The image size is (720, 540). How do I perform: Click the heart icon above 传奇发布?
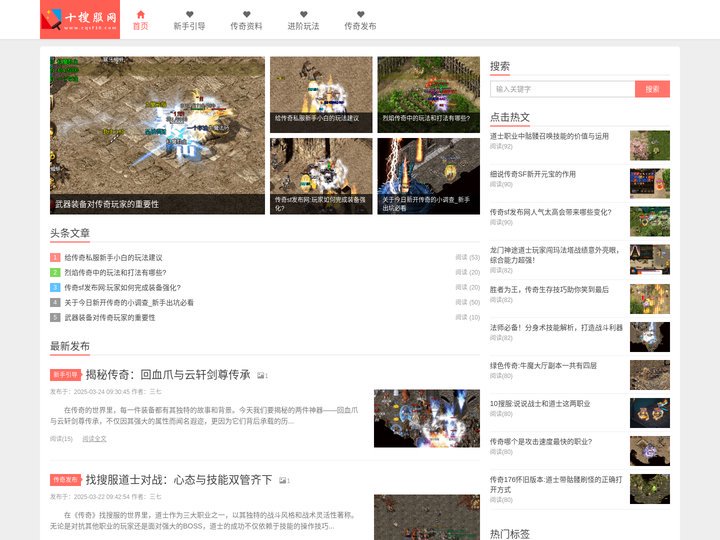(360, 15)
